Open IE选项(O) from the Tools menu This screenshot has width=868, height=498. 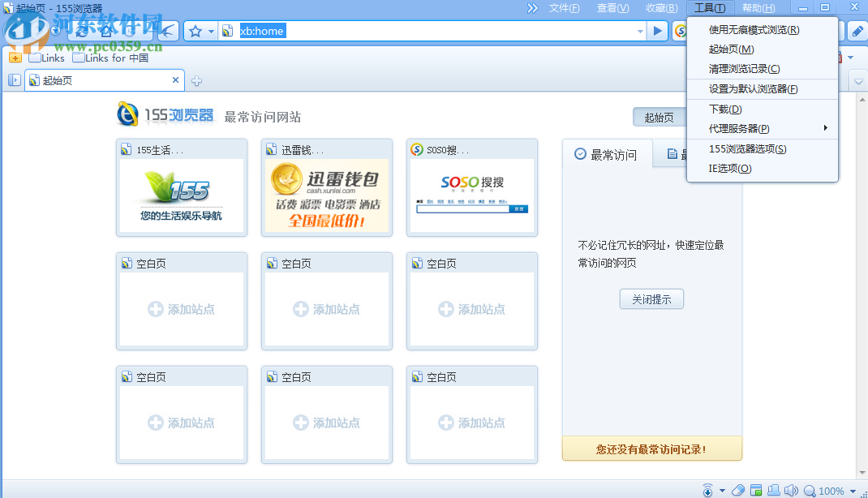tap(763, 168)
